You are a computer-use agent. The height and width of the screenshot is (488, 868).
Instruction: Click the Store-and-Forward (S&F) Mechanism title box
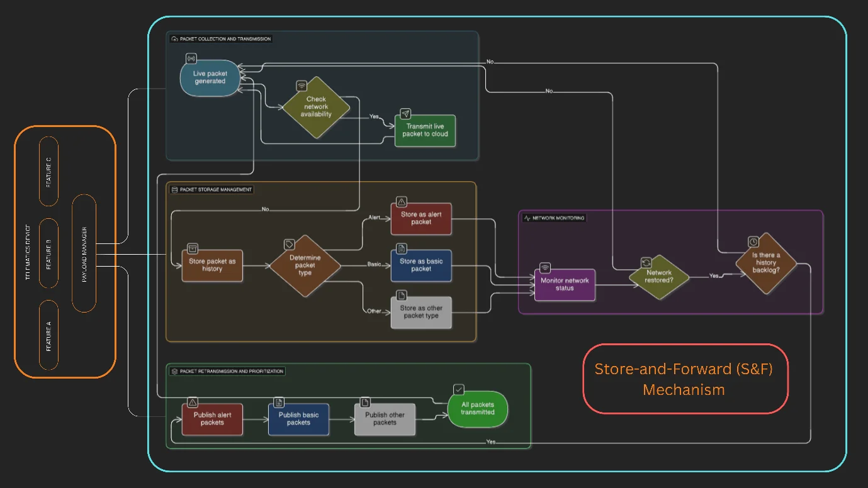(685, 379)
